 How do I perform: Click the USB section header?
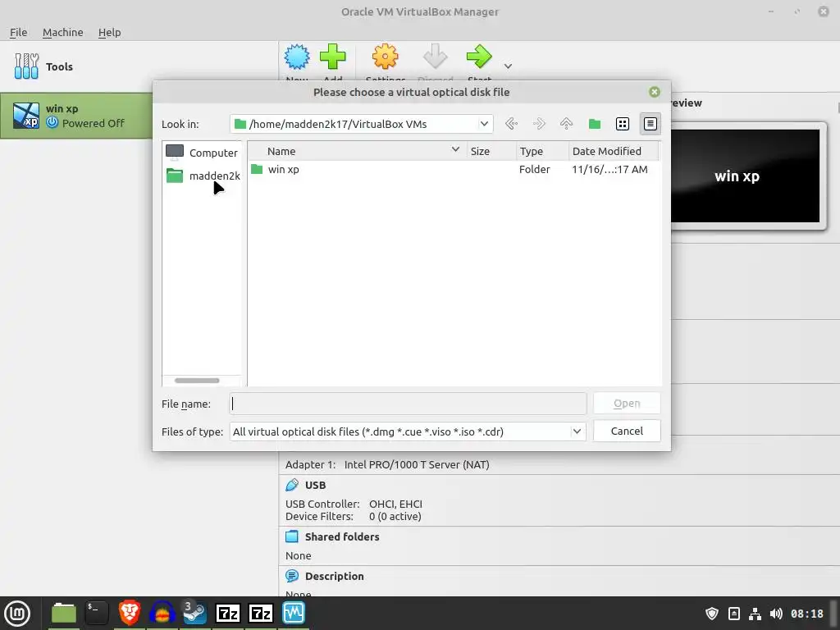315,485
